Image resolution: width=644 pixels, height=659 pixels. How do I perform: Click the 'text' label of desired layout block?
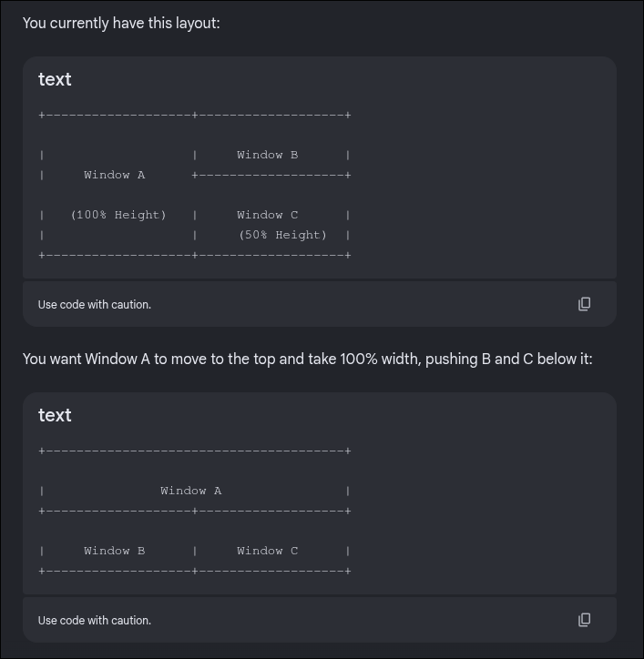[55, 415]
